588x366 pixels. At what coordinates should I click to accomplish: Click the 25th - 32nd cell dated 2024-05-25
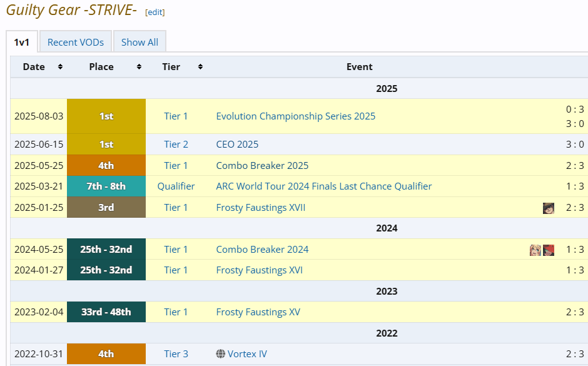click(106, 250)
